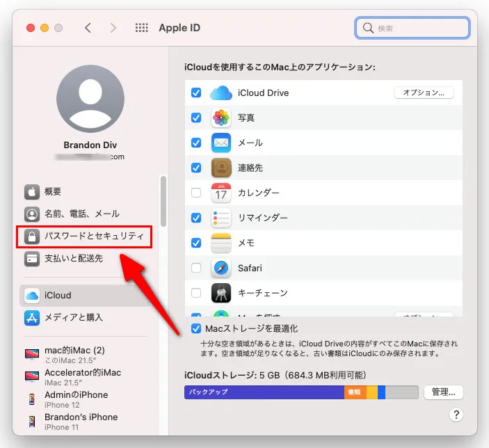This screenshot has height=448, width=489.
Task: Select device Accelerator的iMac
Action: [84, 377]
